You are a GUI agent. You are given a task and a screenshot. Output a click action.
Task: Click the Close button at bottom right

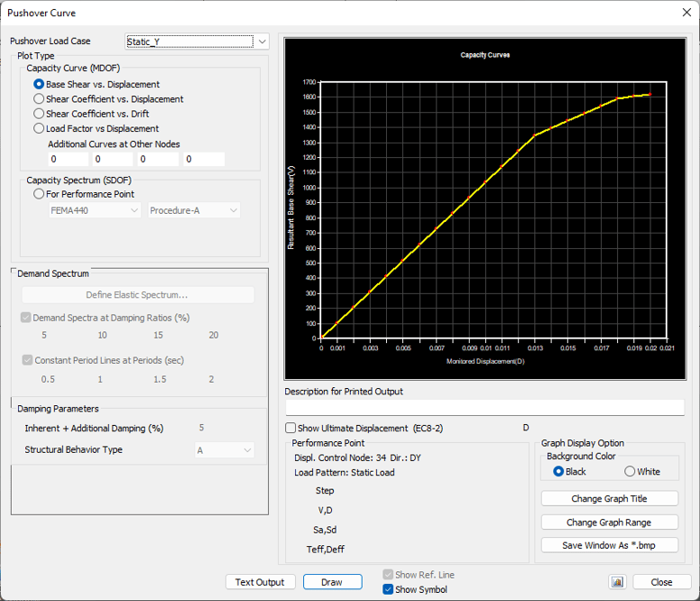[661, 582]
